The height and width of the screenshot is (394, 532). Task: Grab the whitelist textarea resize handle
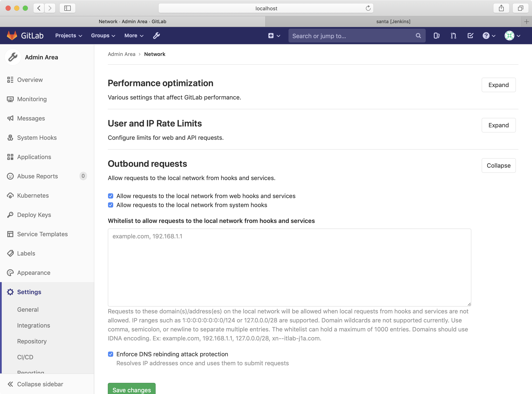469,304
